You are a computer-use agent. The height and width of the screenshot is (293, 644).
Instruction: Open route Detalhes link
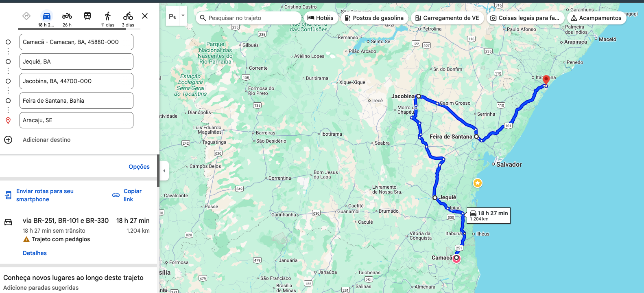coord(35,253)
